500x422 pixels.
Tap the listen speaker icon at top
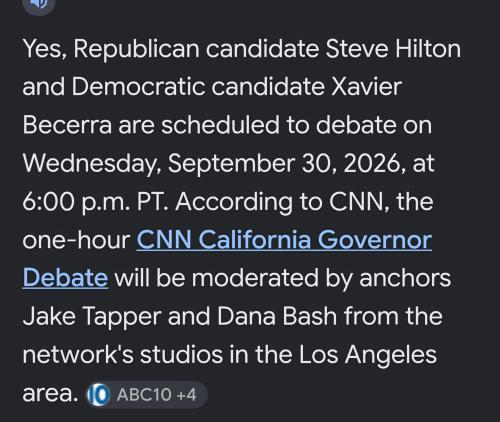tap(39, 5)
